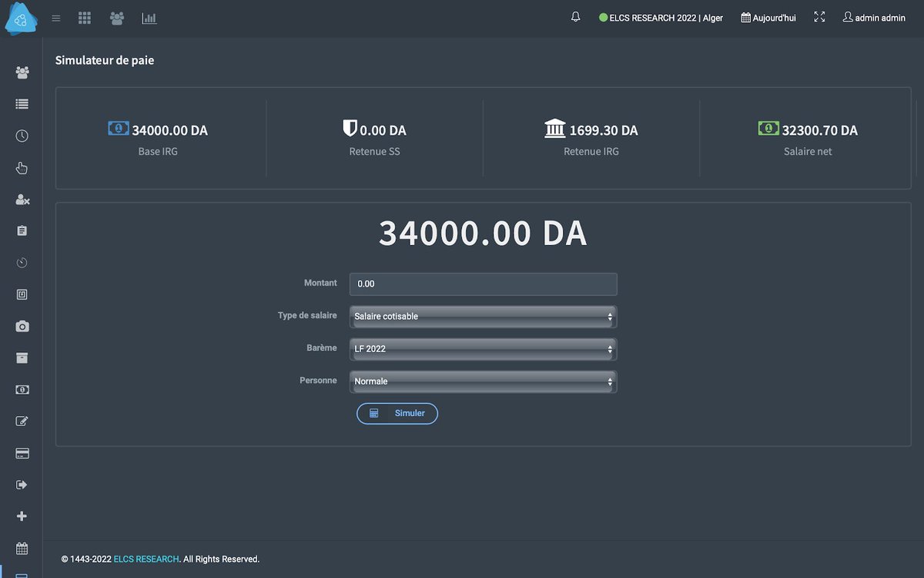Image resolution: width=924 pixels, height=578 pixels.
Task: Open the sidebar list icon
Action: click(22, 104)
